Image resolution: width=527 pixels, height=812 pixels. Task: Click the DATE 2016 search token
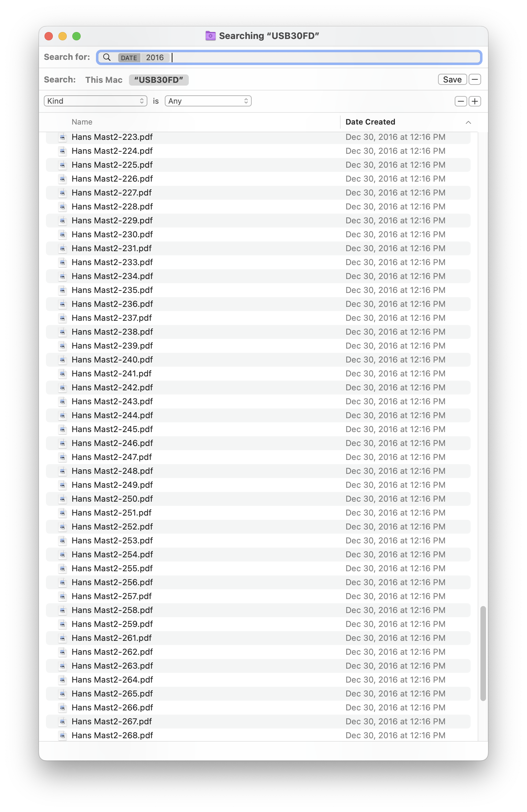(143, 57)
